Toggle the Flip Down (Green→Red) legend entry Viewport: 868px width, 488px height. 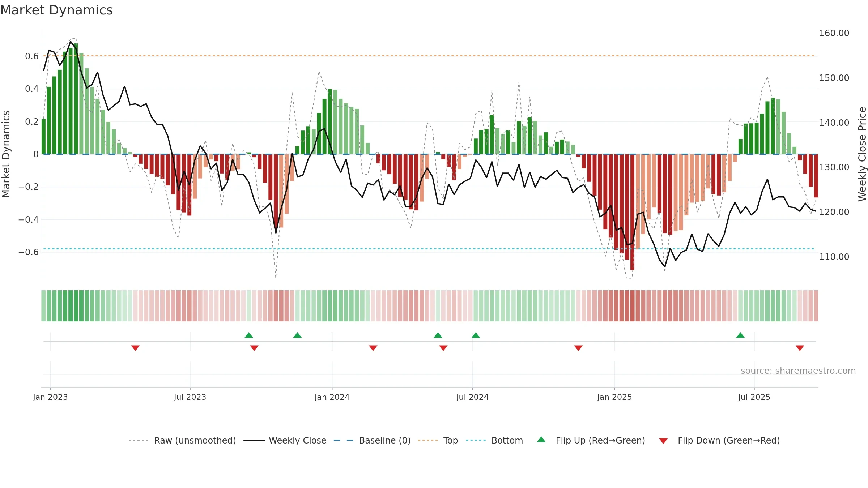point(719,440)
